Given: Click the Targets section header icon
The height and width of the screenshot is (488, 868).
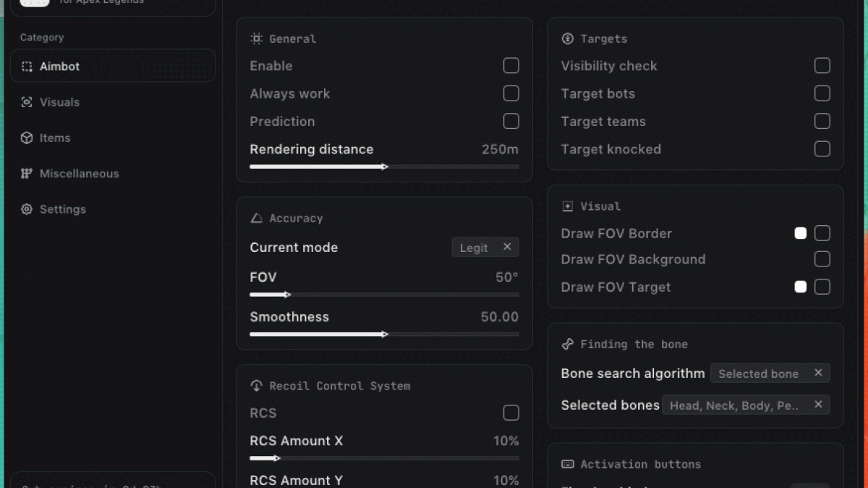Looking at the screenshot, I should (567, 39).
